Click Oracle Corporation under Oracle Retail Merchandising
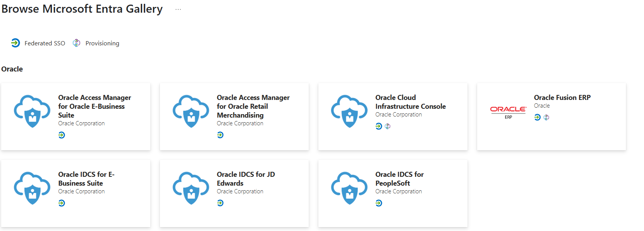Screen dimensions: 644x231 [x=240, y=123]
